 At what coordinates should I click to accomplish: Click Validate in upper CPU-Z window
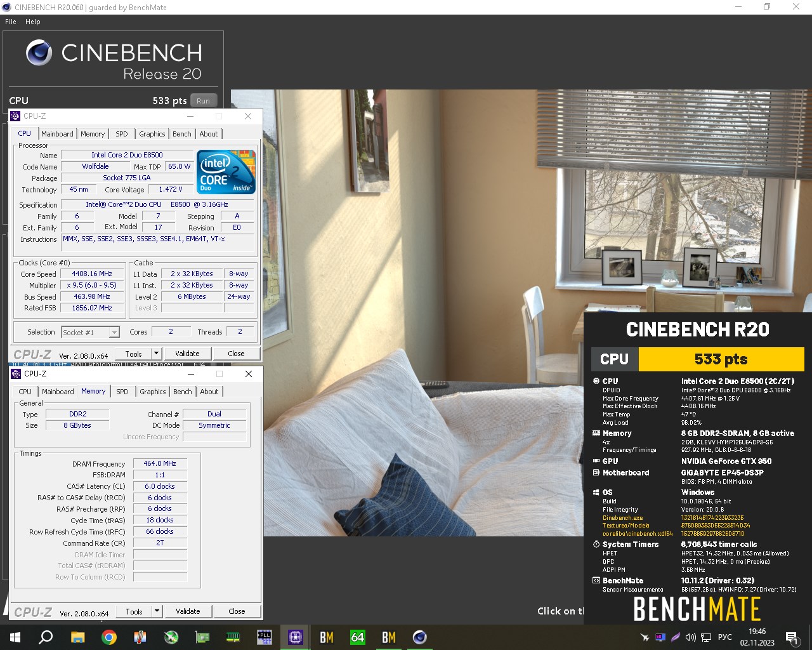[x=187, y=354]
